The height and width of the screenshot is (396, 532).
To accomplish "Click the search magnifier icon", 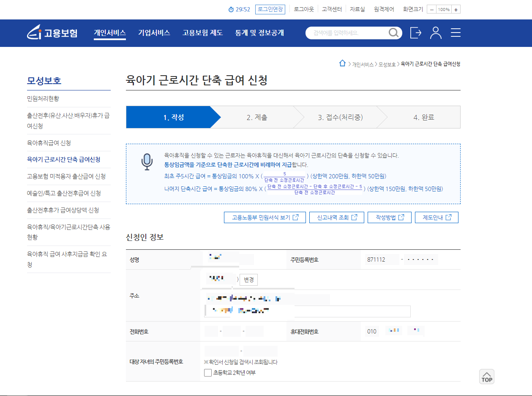I will pos(393,33).
